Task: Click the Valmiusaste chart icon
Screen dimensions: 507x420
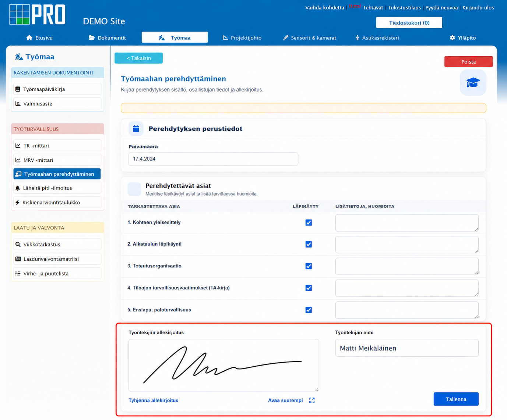Action: coord(18,104)
